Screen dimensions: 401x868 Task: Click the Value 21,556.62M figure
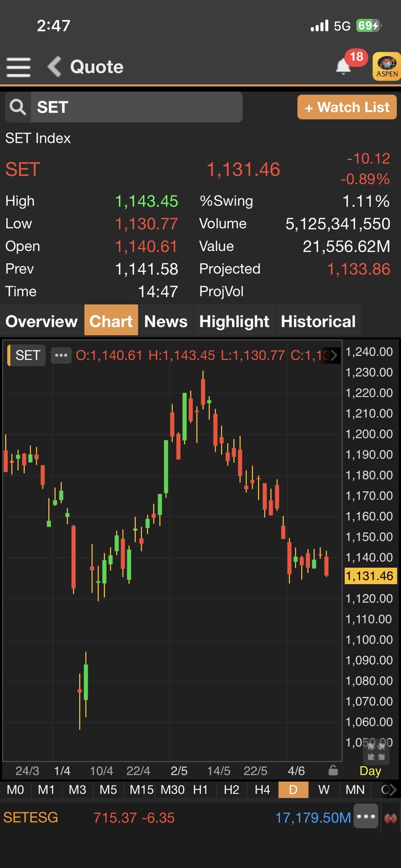click(x=346, y=246)
